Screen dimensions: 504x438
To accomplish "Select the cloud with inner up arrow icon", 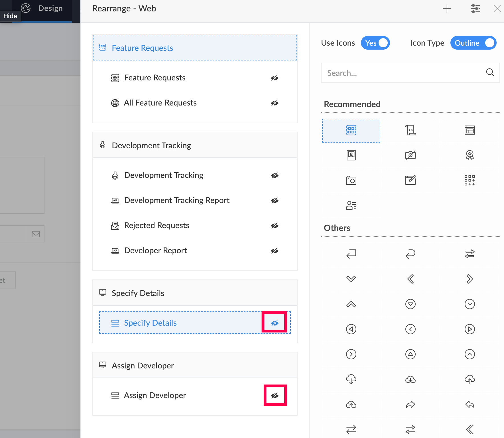I will pyautogui.click(x=351, y=404).
